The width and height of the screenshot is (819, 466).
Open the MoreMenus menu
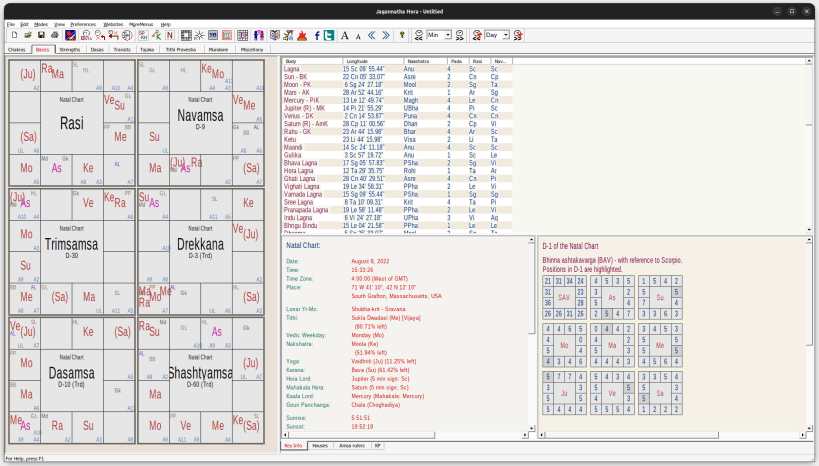[x=141, y=24]
